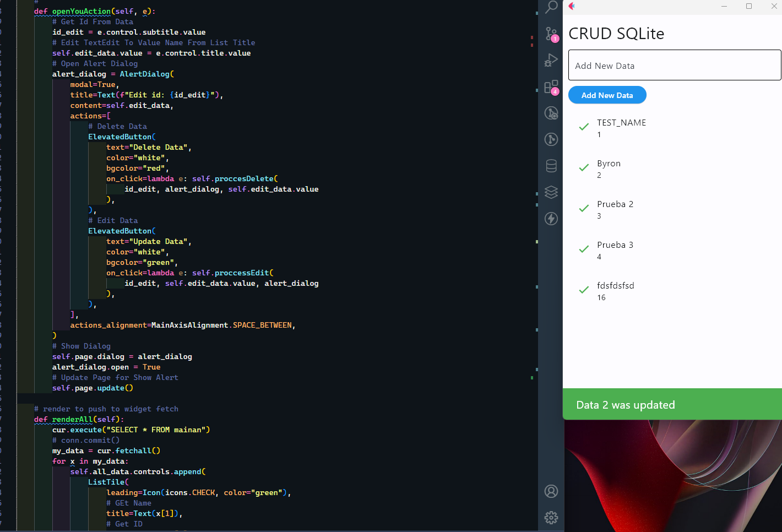Viewport: 782px width, 532px height.
Task: Toggle the check mark next to Byron
Action: click(584, 168)
